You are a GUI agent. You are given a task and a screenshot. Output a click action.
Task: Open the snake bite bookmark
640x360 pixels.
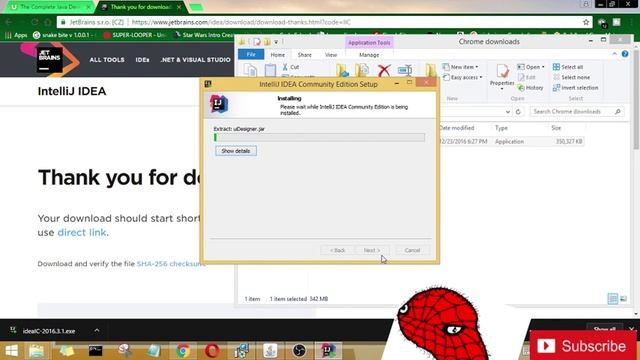pos(63,35)
